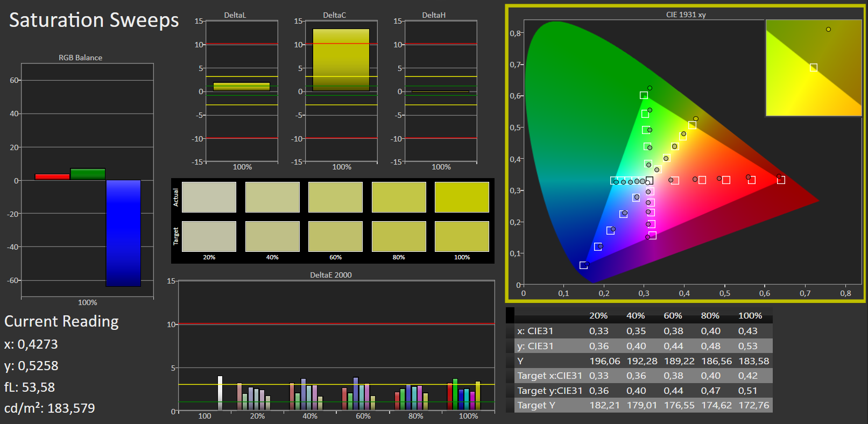
Task: Click table cell "174,62"
Action: 716,405
